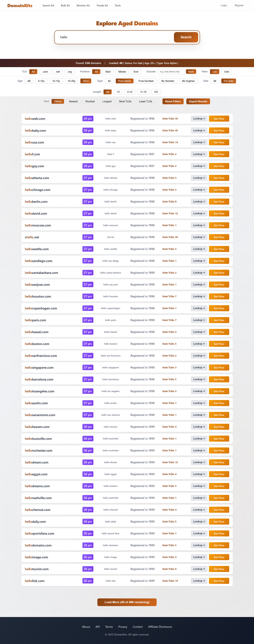Select the 5-10y age filter

41,81
